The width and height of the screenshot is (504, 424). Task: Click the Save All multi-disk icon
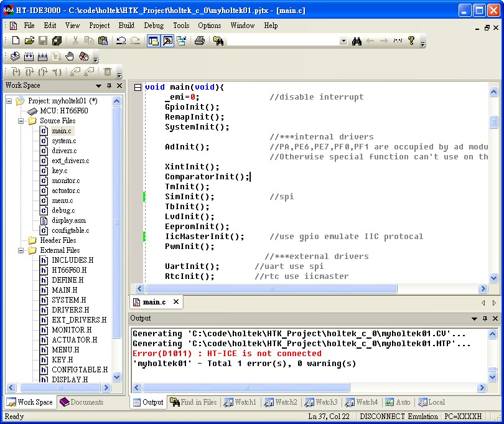[x=57, y=40]
